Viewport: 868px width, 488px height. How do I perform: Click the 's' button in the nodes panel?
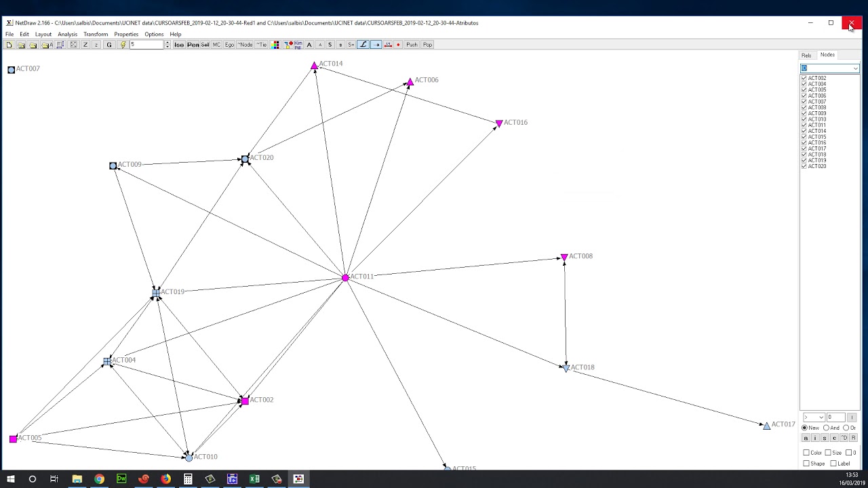coord(825,438)
